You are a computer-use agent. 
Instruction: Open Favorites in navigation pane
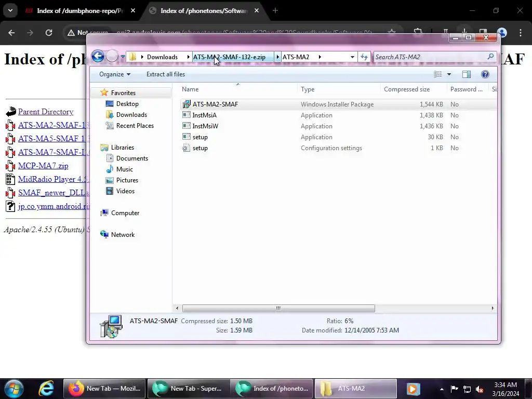point(123,92)
